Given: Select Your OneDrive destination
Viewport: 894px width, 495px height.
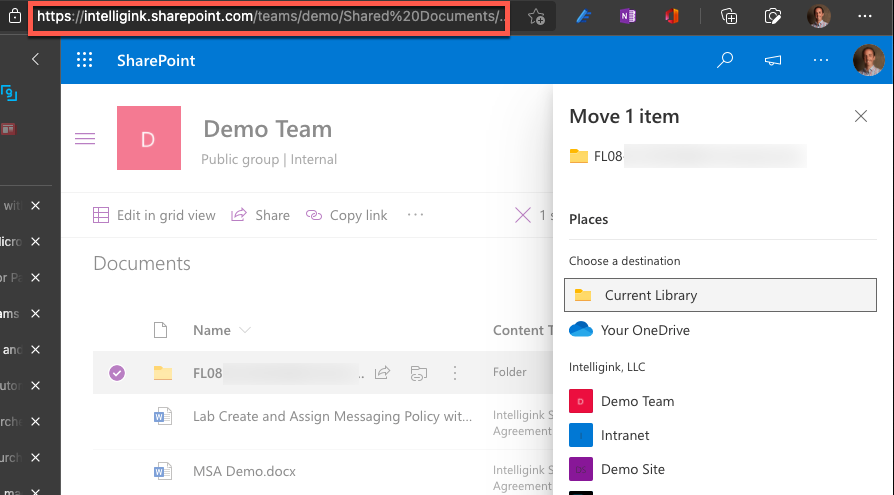Looking at the screenshot, I should pyautogui.click(x=720, y=330).
